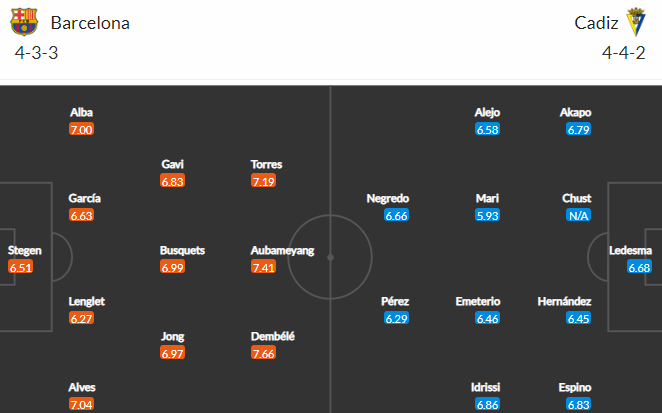The height and width of the screenshot is (413, 662).
Task: Select Alba in Barcelona's defence
Action: click(81, 112)
